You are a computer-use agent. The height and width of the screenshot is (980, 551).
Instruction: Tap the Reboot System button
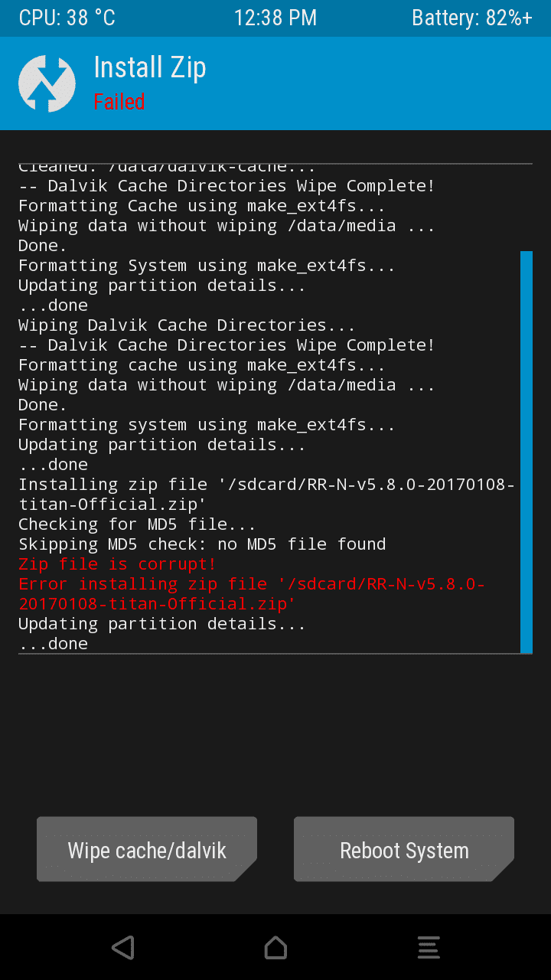(x=404, y=850)
